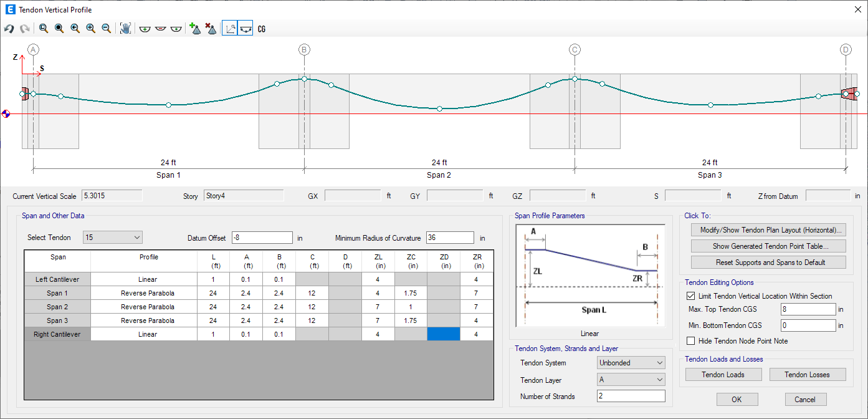Screen dimensions: 868x419
Task: Click Reset Supports and Spans to Default
Action: coord(768,262)
